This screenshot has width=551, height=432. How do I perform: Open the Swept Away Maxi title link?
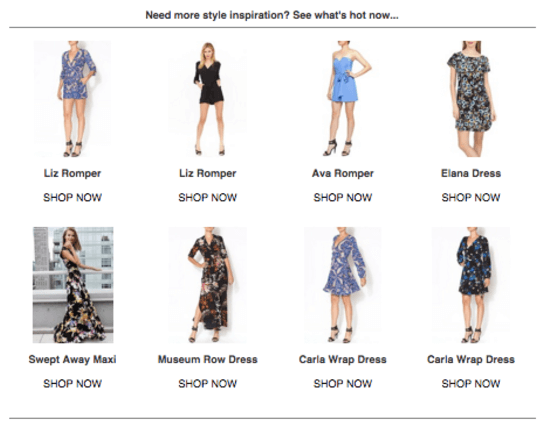[x=72, y=360]
